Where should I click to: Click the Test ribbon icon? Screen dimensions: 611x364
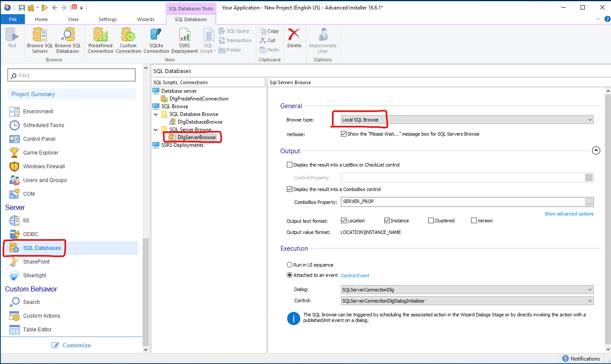click(x=12, y=38)
